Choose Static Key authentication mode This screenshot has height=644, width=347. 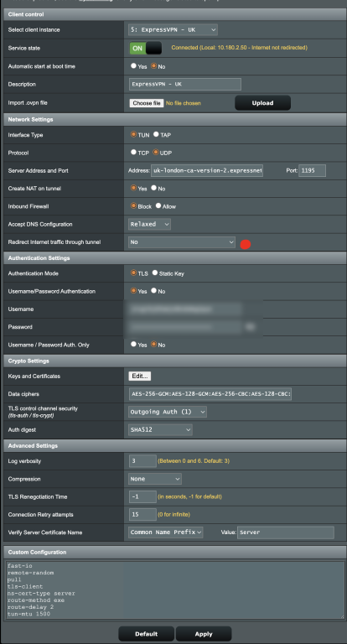coord(155,273)
